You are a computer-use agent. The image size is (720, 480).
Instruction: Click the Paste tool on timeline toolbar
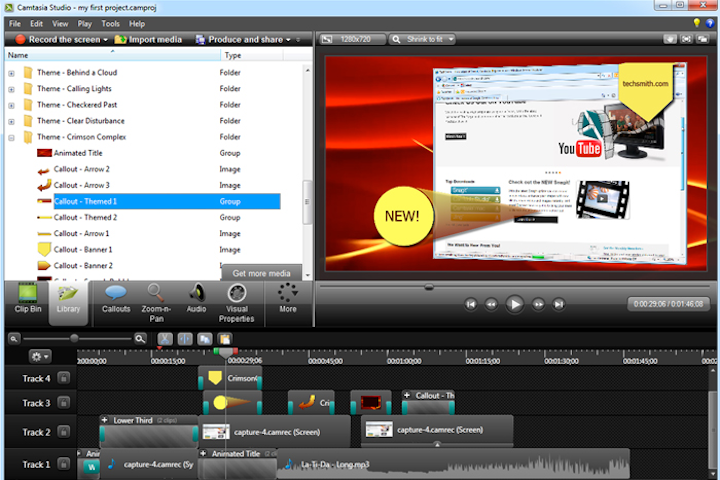[x=225, y=339]
